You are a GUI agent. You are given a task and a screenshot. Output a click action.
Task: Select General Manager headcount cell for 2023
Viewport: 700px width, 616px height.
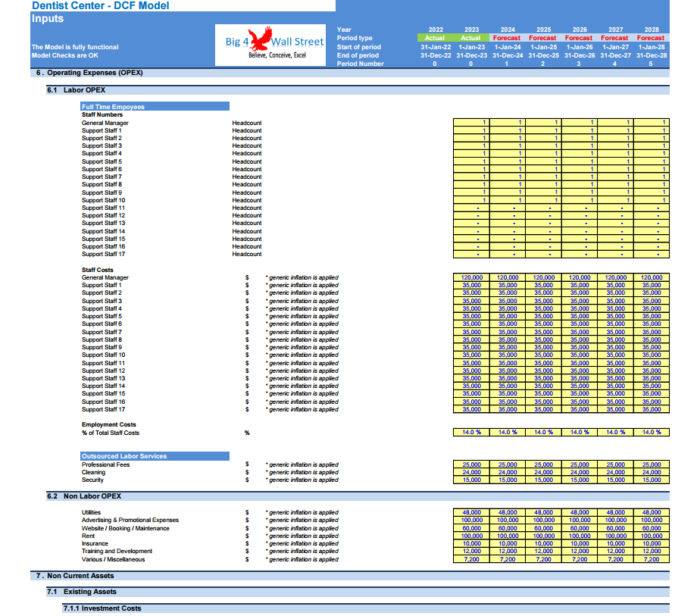pyautogui.click(x=471, y=122)
